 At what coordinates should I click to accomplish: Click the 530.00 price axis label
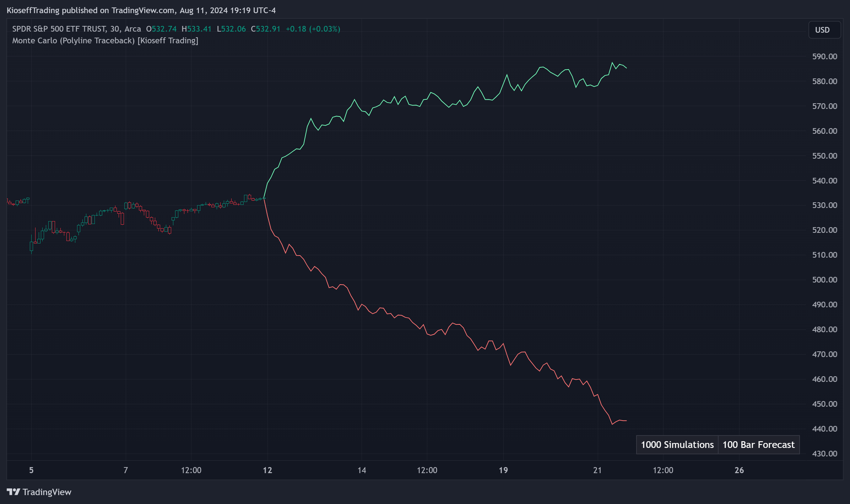[825, 205]
